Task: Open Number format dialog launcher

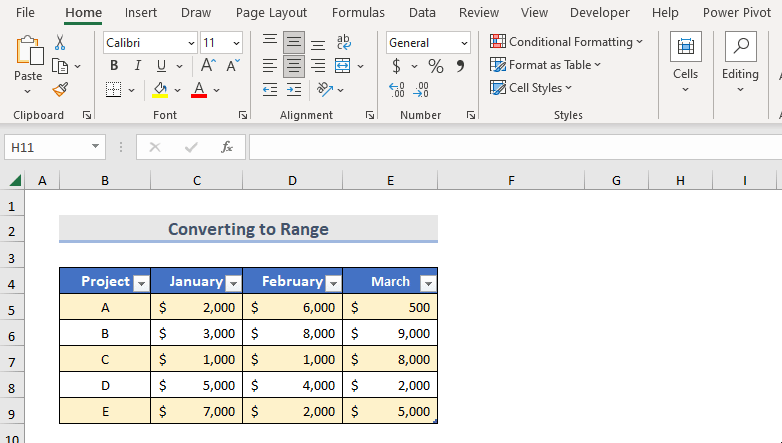Action: (x=470, y=115)
